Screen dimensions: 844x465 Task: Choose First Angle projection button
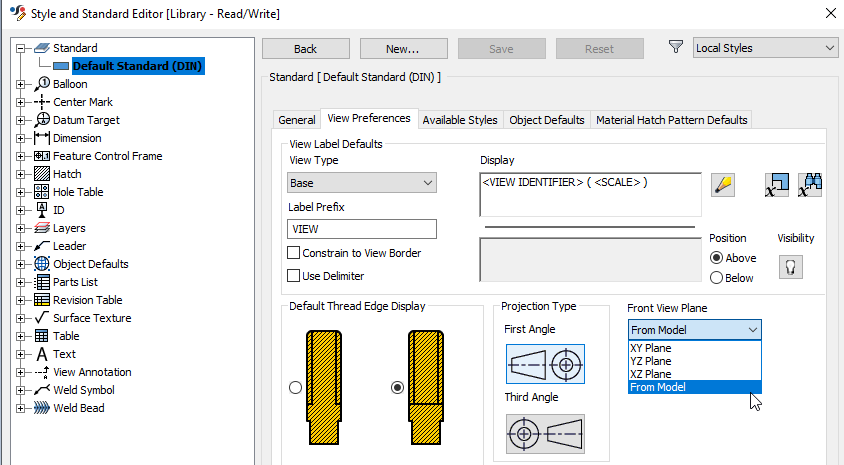pos(545,364)
